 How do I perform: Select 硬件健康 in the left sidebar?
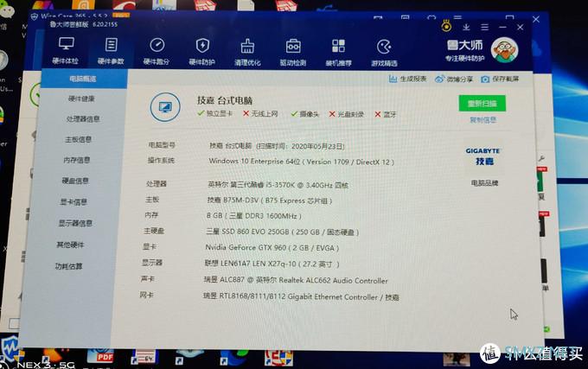coord(81,99)
